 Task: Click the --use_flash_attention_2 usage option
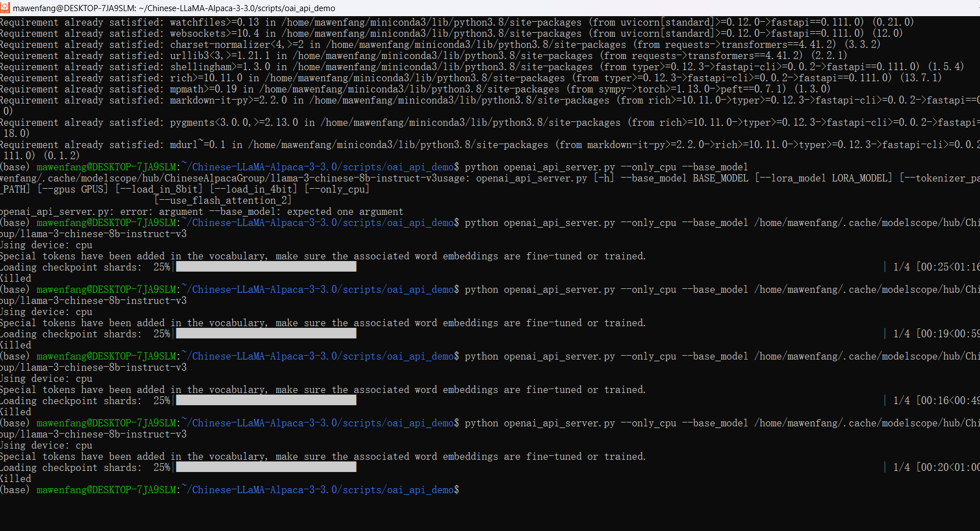[x=222, y=200]
